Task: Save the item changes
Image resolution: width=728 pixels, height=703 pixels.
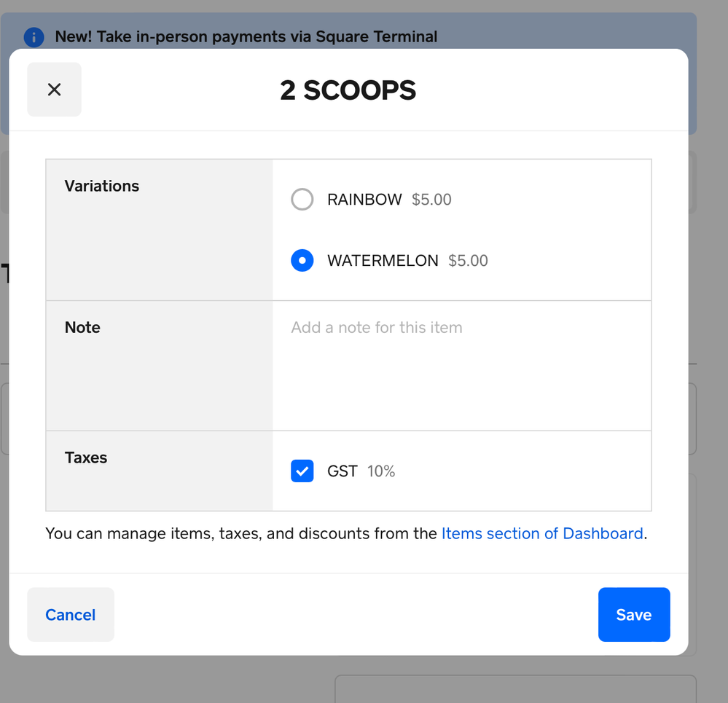Action: (633, 615)
